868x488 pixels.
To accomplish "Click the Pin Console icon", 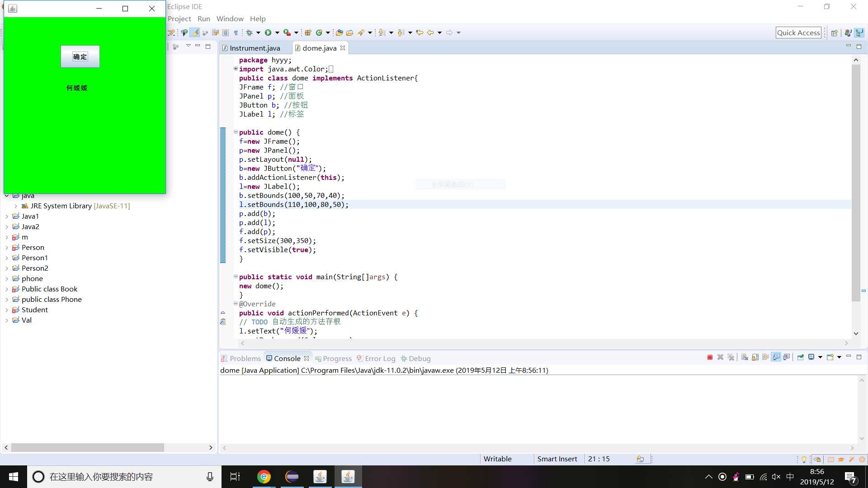I will [x=801, y=357].
